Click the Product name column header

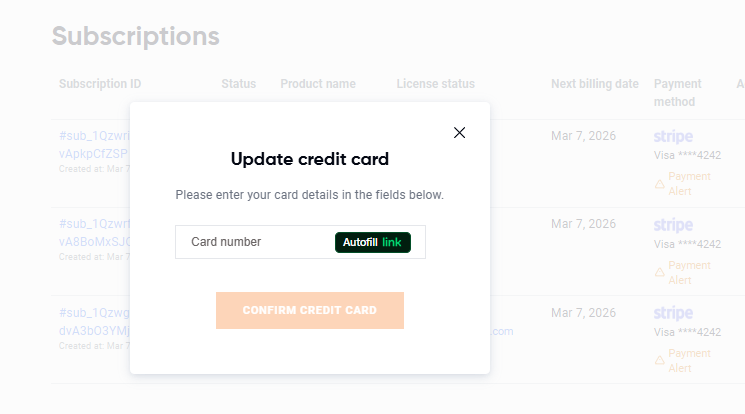(x=318, y=84)
